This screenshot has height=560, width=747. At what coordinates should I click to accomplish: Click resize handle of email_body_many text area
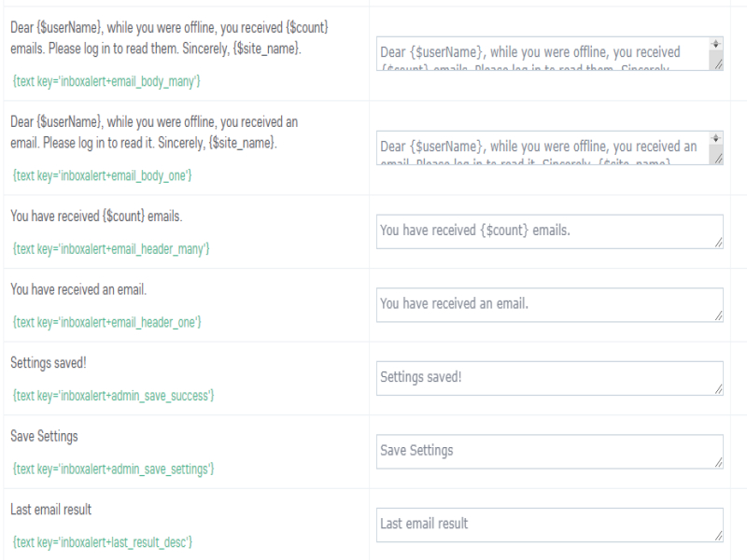click(717, 63)
